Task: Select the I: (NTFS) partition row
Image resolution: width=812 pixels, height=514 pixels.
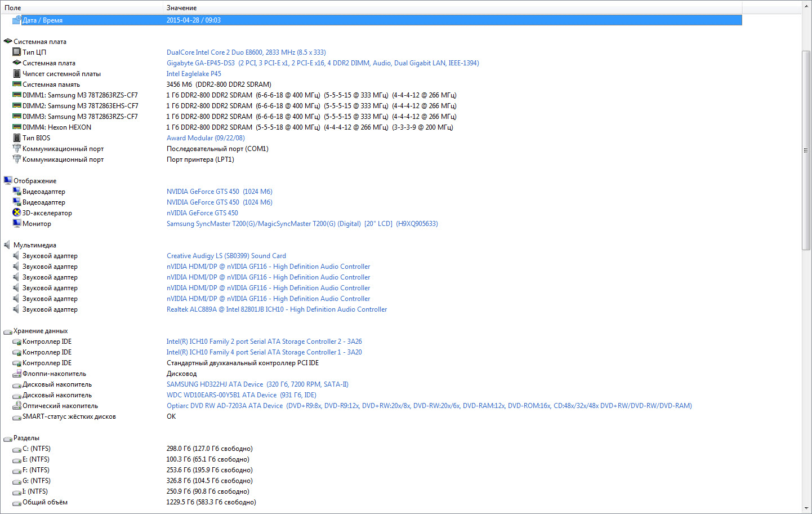Action: click(371, 491)
